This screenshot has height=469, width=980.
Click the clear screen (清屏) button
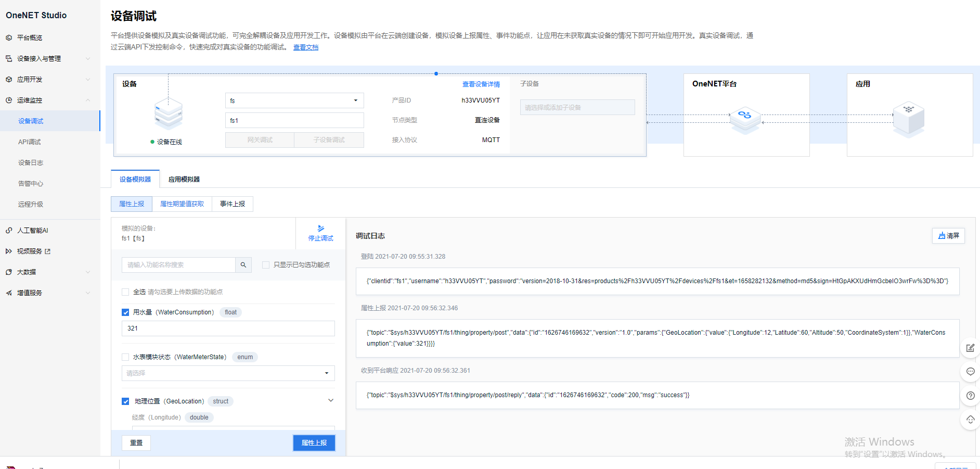pyautogui.click(x=948, y=236)
